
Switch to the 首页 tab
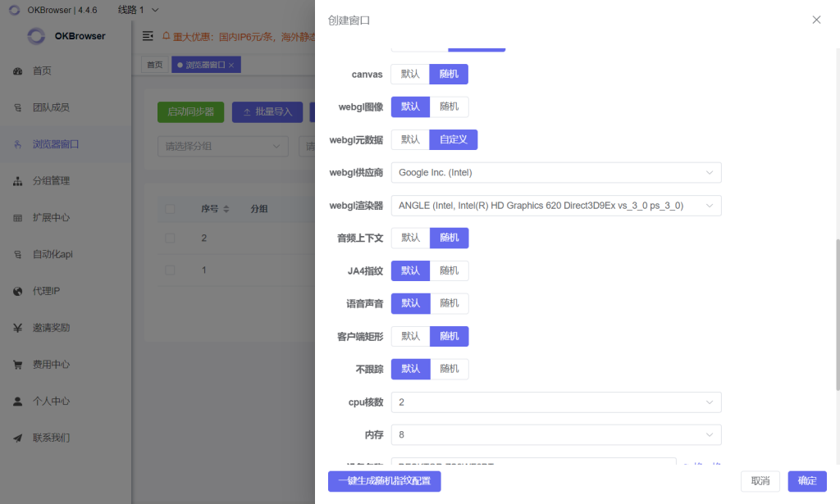(153, 62)
